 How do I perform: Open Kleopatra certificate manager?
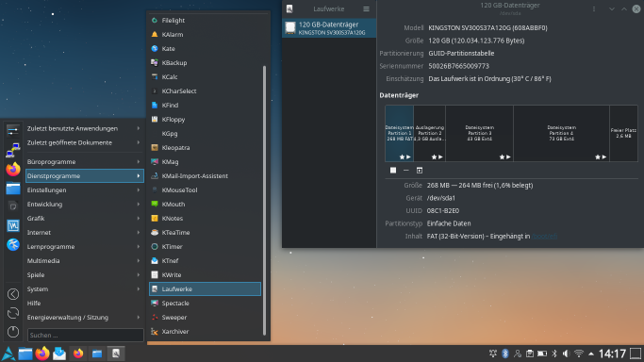pyautogui.click(x=205, y=148)
